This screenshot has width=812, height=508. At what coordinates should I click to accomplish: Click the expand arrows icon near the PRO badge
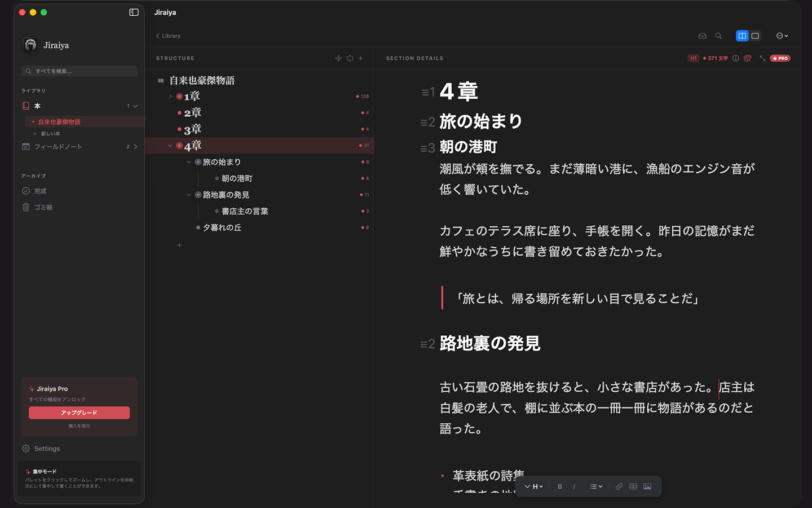click(762, 58)
